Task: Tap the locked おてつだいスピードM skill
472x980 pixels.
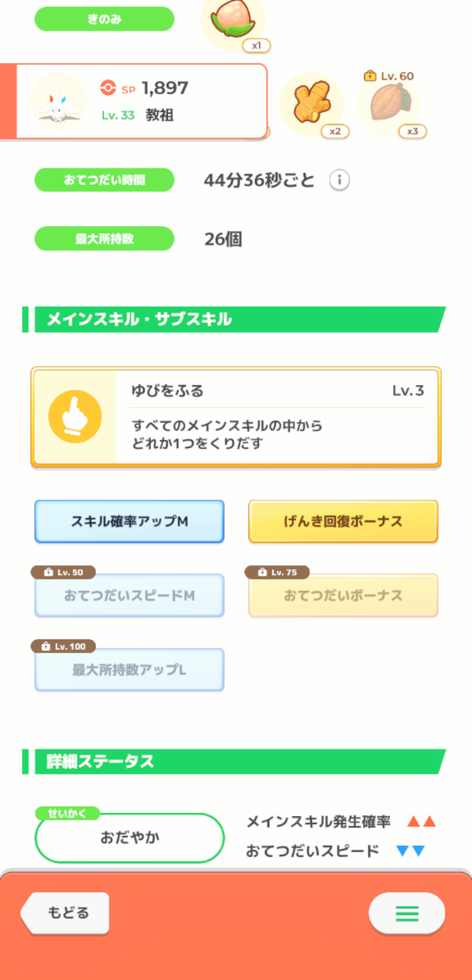Action: click(x=129, y=595)
